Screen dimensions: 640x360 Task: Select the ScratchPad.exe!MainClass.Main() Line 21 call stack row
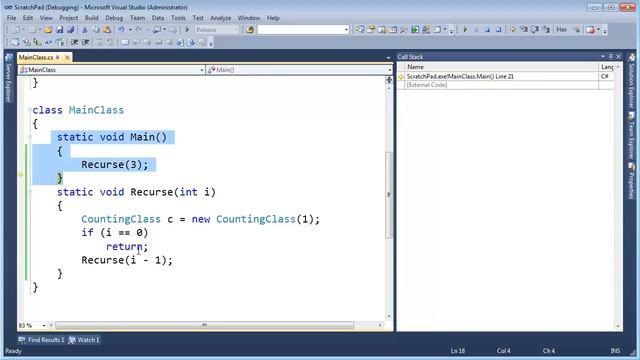(x=505, y=76)
